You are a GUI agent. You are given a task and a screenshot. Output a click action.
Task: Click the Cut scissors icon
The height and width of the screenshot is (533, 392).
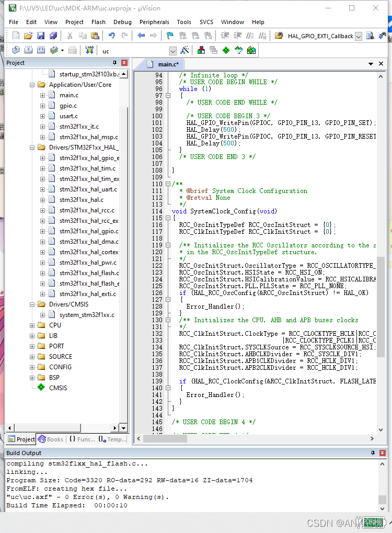(70, 36)
